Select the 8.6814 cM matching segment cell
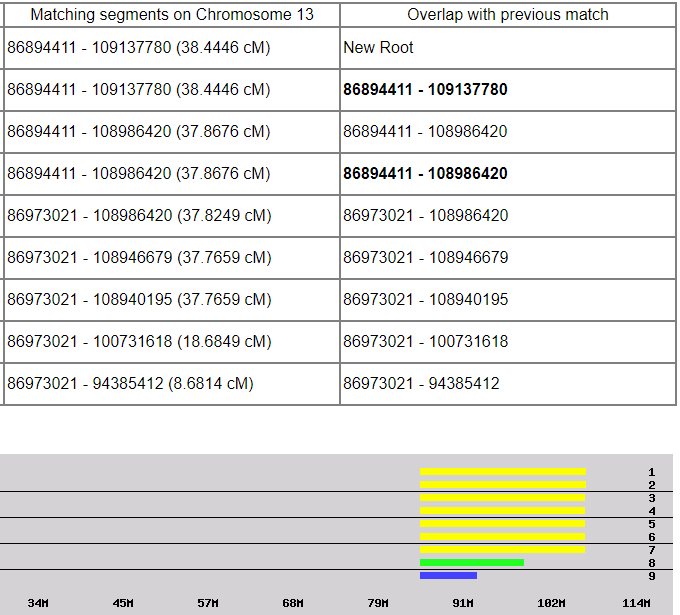Viewport: 680px width, 615px height. (130, 384)
